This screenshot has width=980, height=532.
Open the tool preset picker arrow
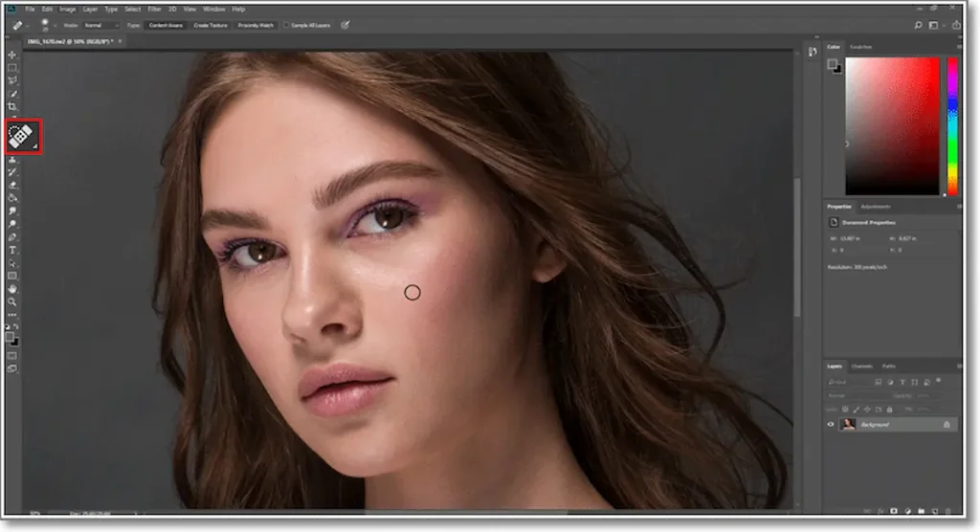tap(28, 26)
